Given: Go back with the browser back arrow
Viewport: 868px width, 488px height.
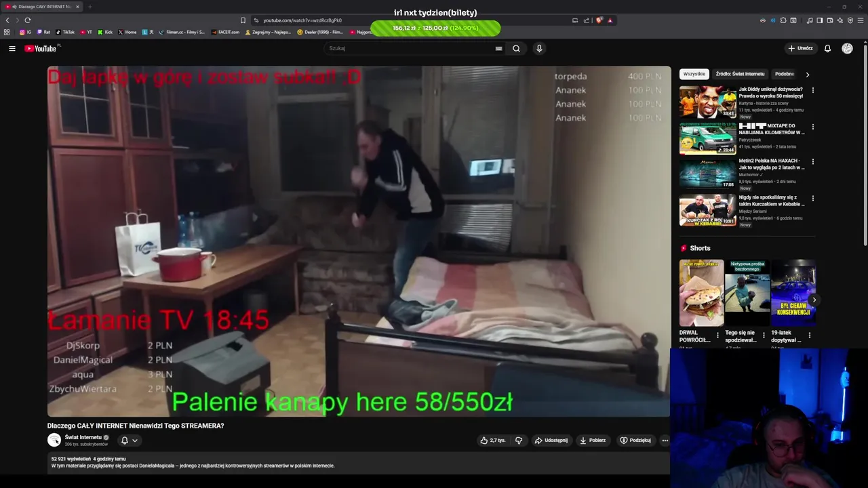Looking at the screenshot, I should 7,20.
